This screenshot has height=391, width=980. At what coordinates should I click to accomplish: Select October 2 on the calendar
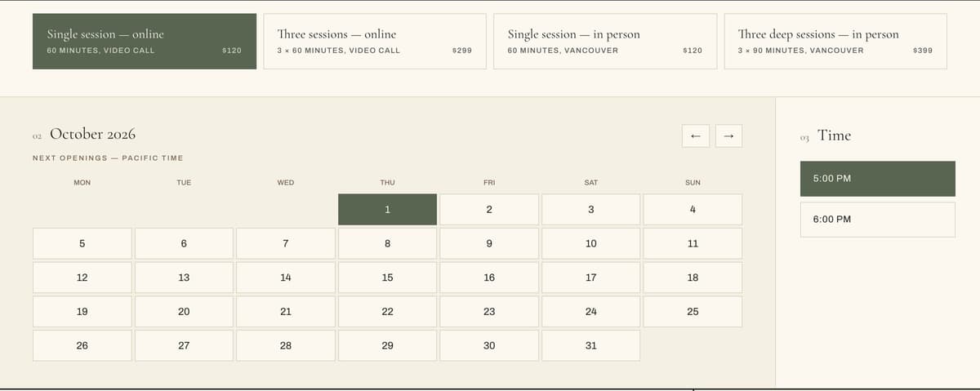pos(489,210)
